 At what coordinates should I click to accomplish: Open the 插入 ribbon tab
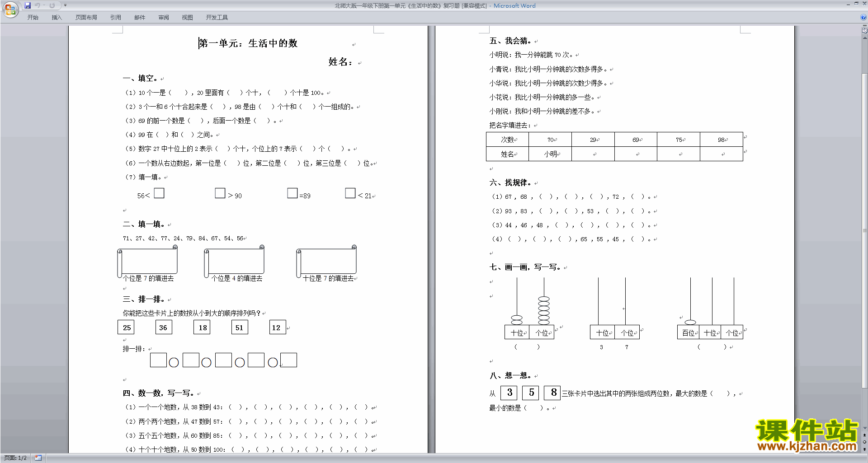pos(57,18)
